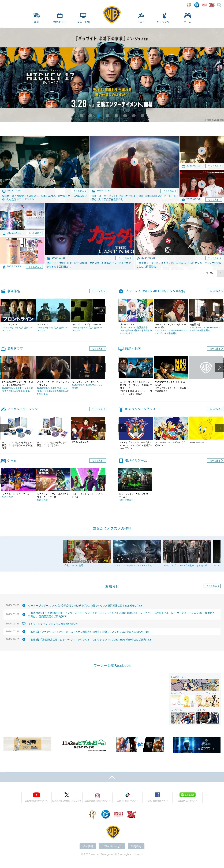Open プライバシー方針 in the footer
Screen dimensions: 224x868
[112, 846]
